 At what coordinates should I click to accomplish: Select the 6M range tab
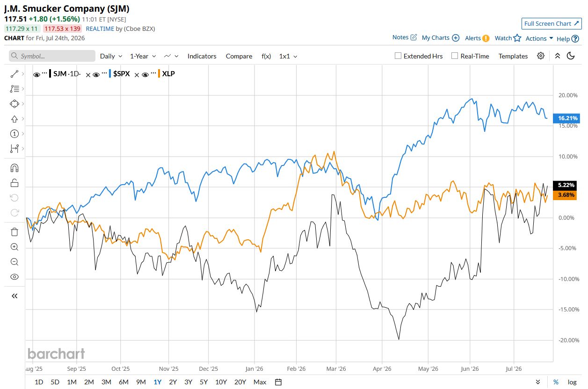[123, 382]
